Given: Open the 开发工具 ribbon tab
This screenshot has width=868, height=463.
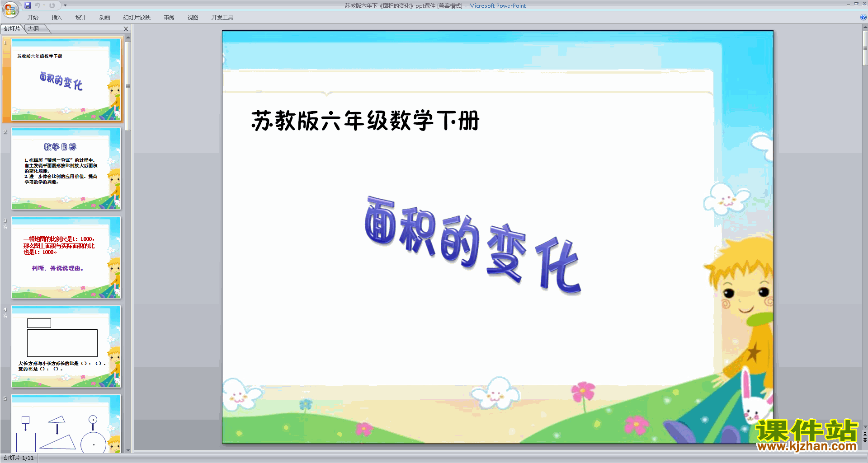Looking at the screenshot, I should coord(222,18).
